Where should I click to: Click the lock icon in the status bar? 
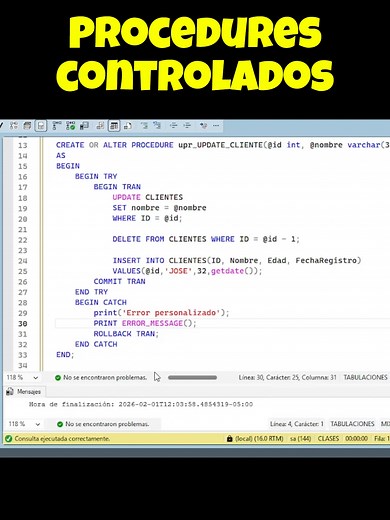point(229,439)
